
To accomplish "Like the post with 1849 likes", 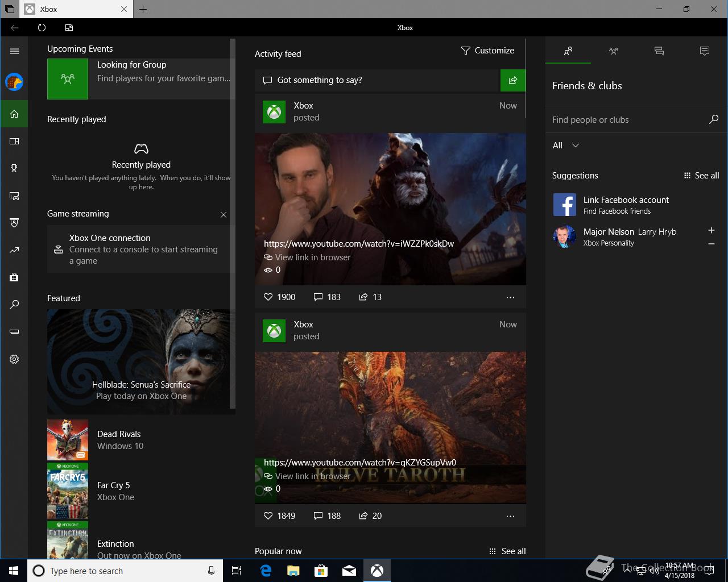I will [279, 516].
